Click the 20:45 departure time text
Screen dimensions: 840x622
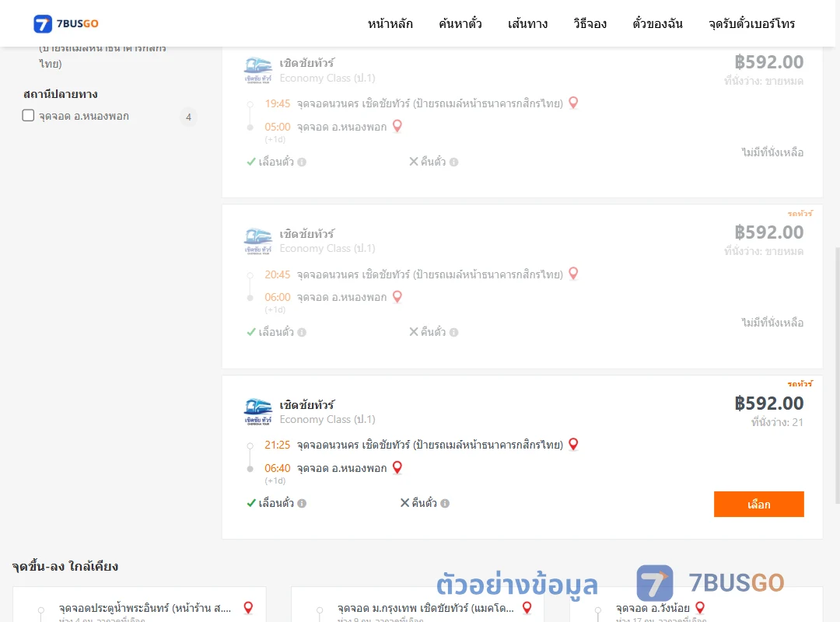pyautogui.click(x=277, y=274)
